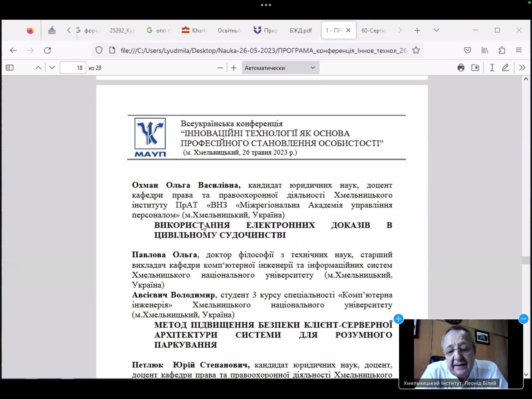Image resolution: width=532 pixels, height=399 pixels.
Task: Open the Firefox application menu
Action: [519, 50]
